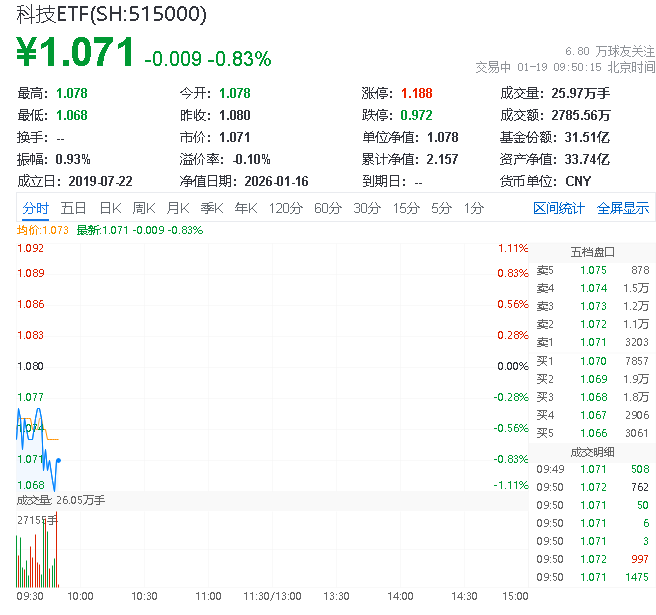Open the 日K candlestick tab

(110, 208)
